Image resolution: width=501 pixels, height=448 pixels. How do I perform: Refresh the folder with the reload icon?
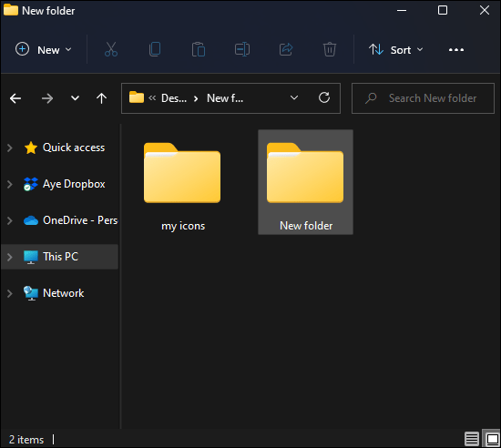(x=324, y=97)
